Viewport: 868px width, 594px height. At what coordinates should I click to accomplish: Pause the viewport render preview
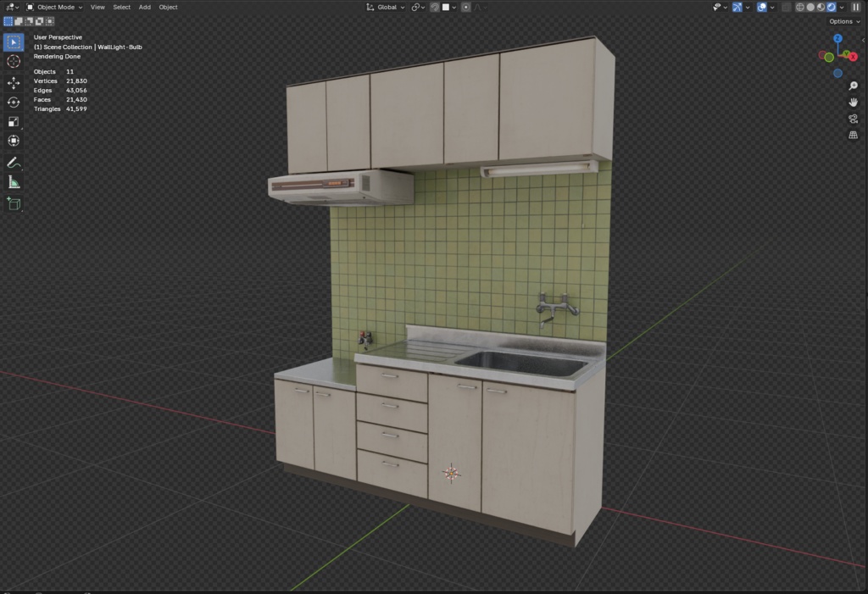pos(856,7)
